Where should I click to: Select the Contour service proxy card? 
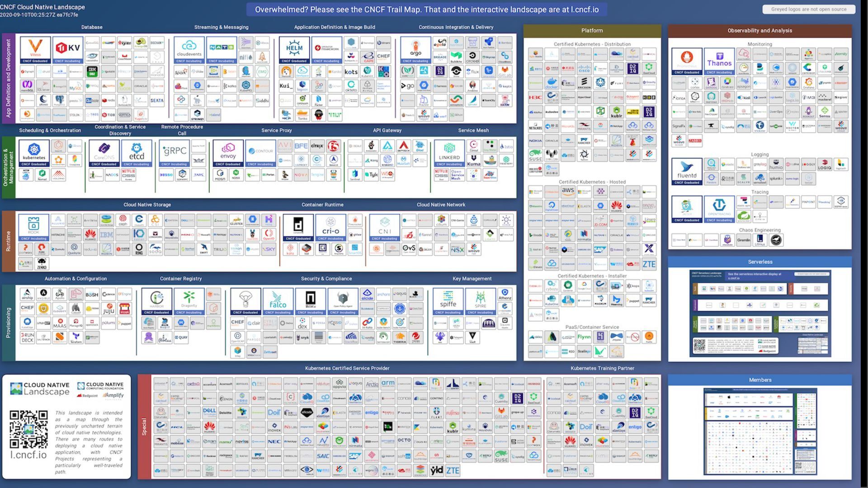pyautogui.click(x=260, y=153)
